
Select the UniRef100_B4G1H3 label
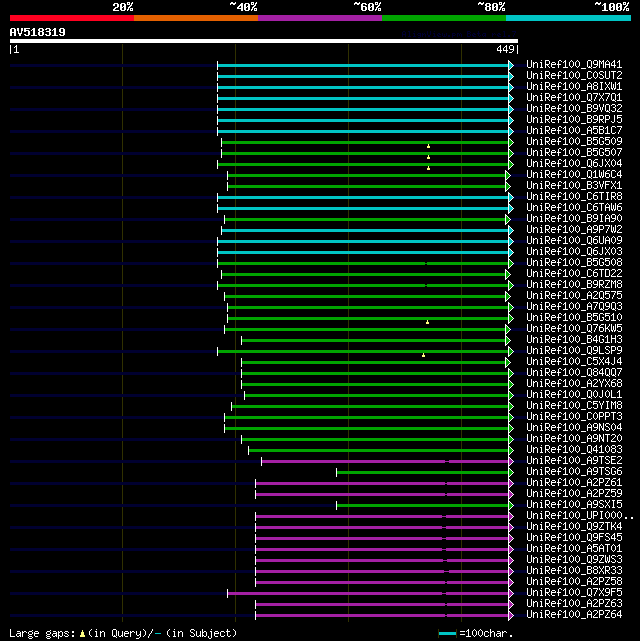point(574,340)
